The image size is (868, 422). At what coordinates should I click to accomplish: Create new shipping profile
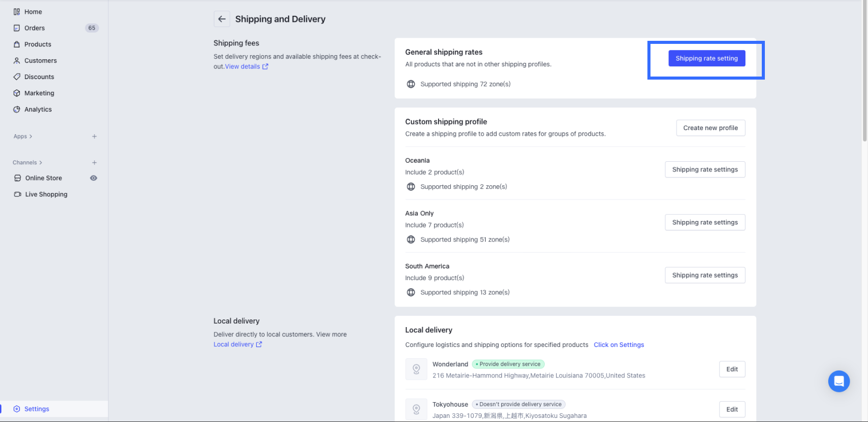710,128
